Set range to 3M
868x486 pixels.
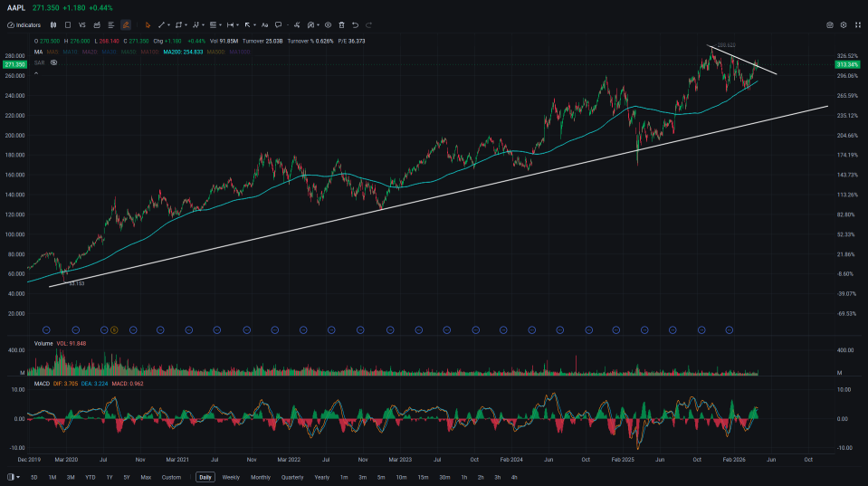[x=71, y=477]
